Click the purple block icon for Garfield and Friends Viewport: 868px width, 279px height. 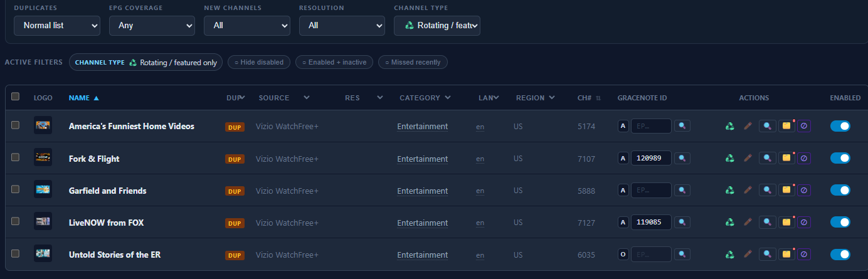coord(804,190)
